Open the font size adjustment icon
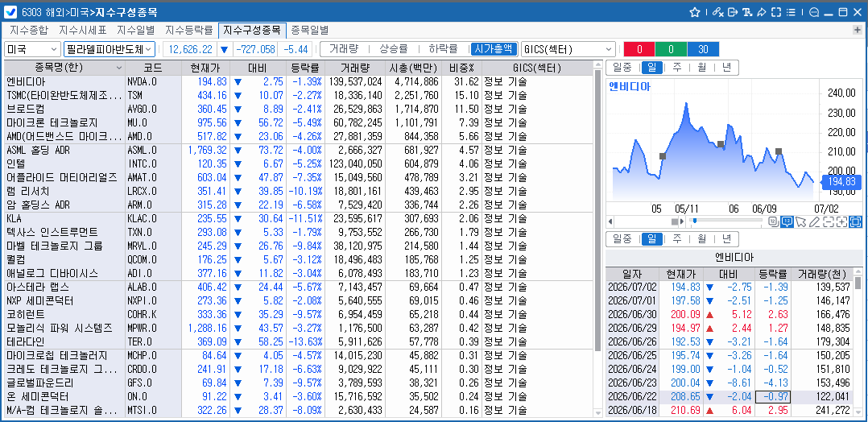Viewport: 868px width, 422px height. (747, 12)
